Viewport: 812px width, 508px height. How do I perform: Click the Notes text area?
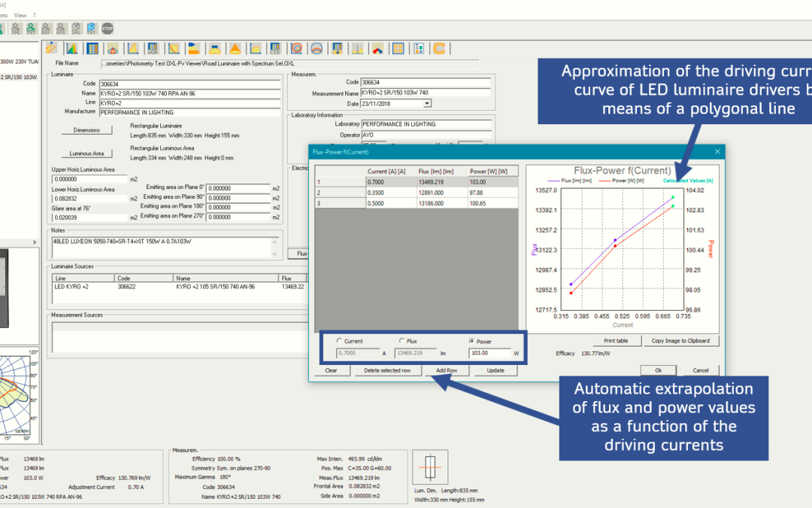tap(162, 248)
